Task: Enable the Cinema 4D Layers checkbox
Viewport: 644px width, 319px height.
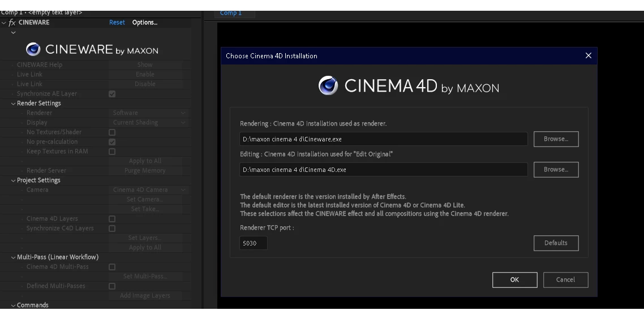Action: [112, 219]
